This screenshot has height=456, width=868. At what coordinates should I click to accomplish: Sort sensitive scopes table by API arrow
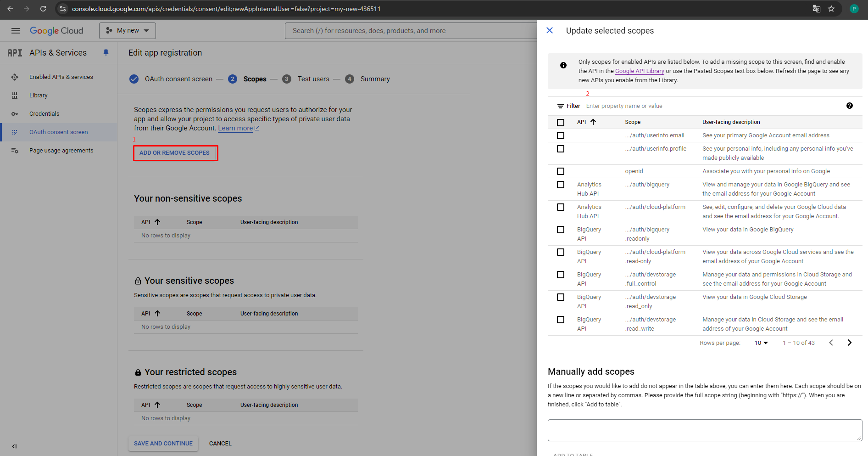tap(157, 314)
